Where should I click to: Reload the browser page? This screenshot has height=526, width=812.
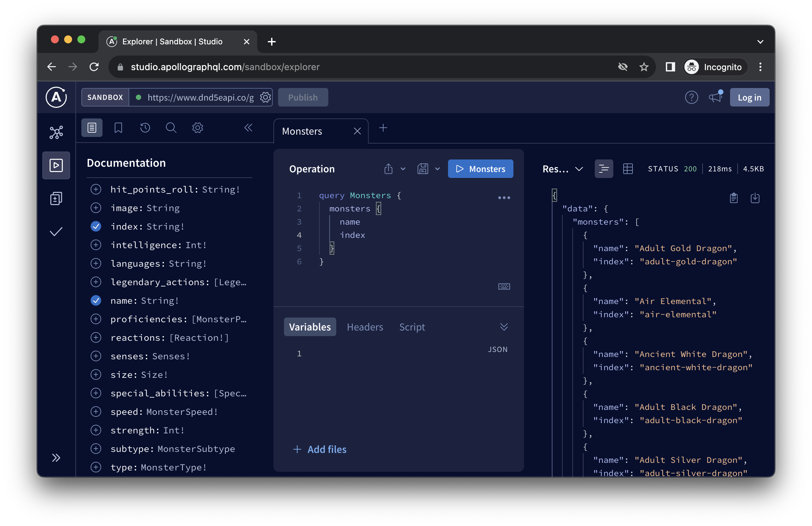click(94, 67)
